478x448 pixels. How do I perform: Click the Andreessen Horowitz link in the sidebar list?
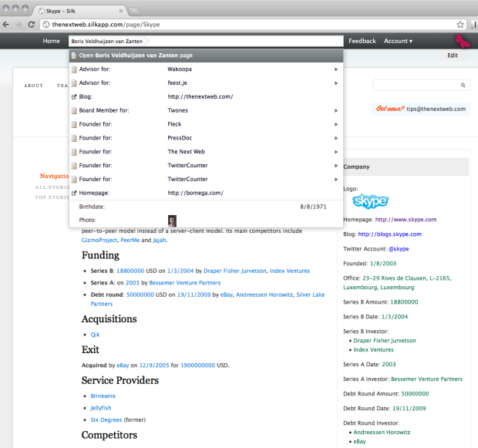(382, 432)
